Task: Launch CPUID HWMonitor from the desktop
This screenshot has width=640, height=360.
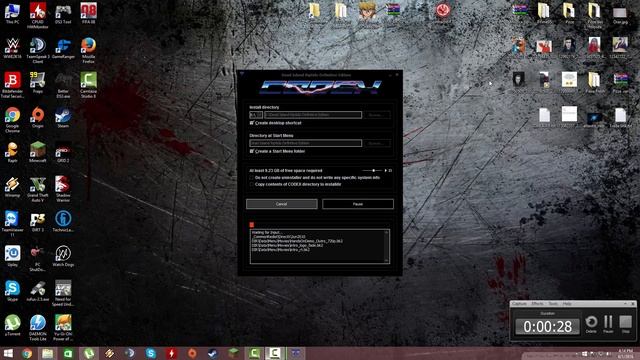Action: (38, 15)
